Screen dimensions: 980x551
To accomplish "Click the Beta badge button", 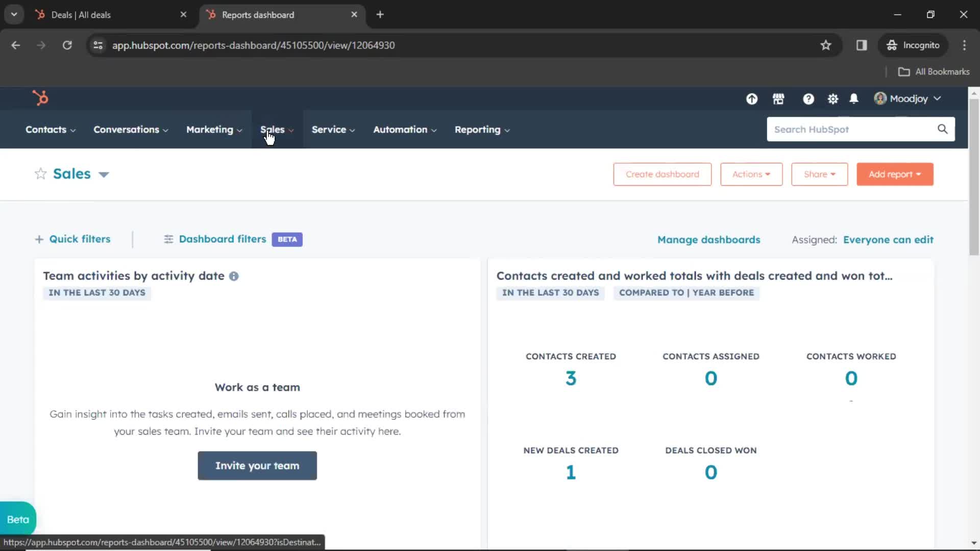I will (x=18, y=519).
